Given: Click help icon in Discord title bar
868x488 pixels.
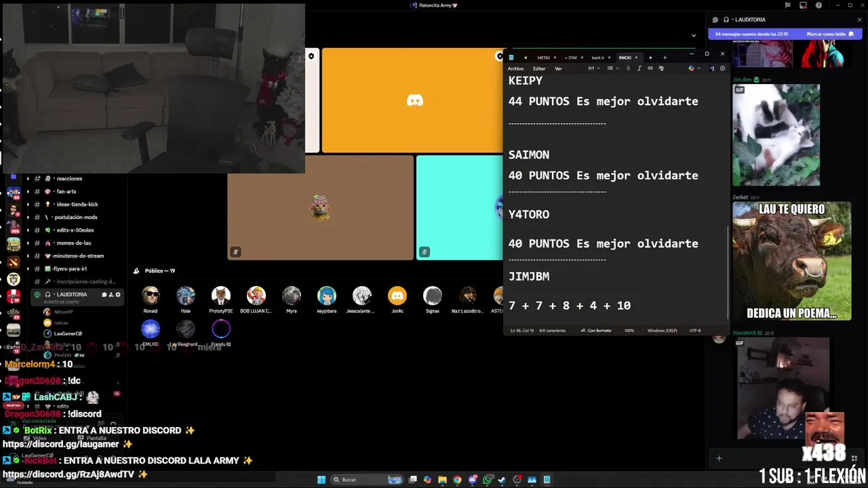Looking at the screenshot, I should (819, 5).
